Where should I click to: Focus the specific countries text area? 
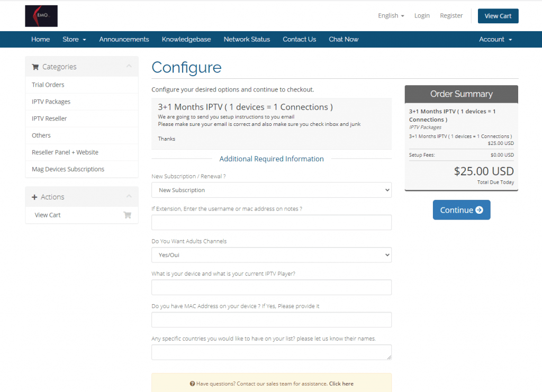[272, 352]
